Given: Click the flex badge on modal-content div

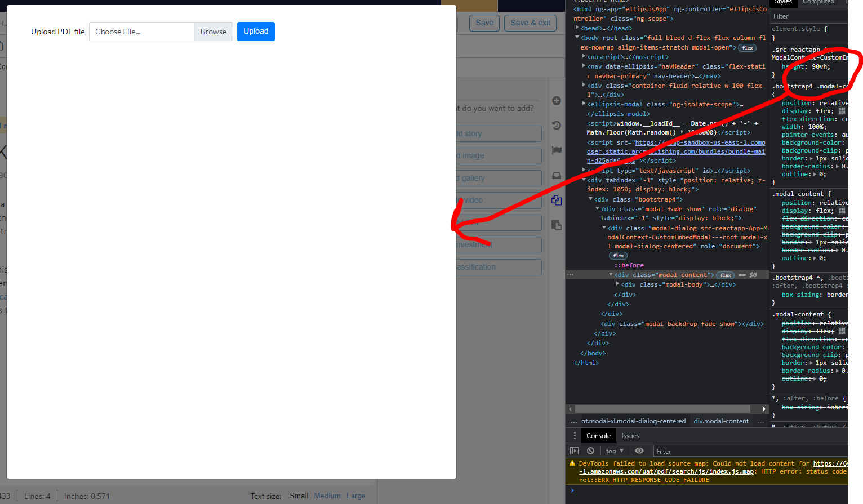Looking at the screenshot, I should pos(725,275).
